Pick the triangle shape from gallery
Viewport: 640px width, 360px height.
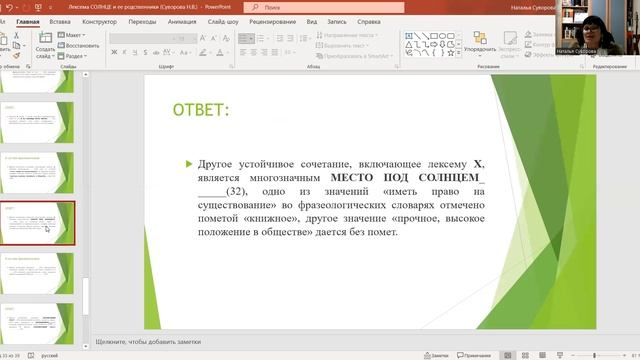409,44
